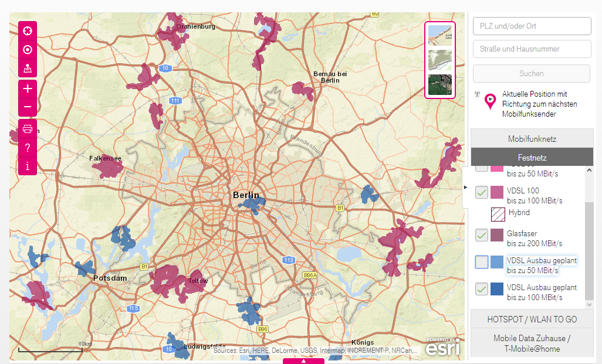The height and width of the screenshot is (364, 602).
Task: Click the map attribution Sources text
Action: tap(315, 350)
